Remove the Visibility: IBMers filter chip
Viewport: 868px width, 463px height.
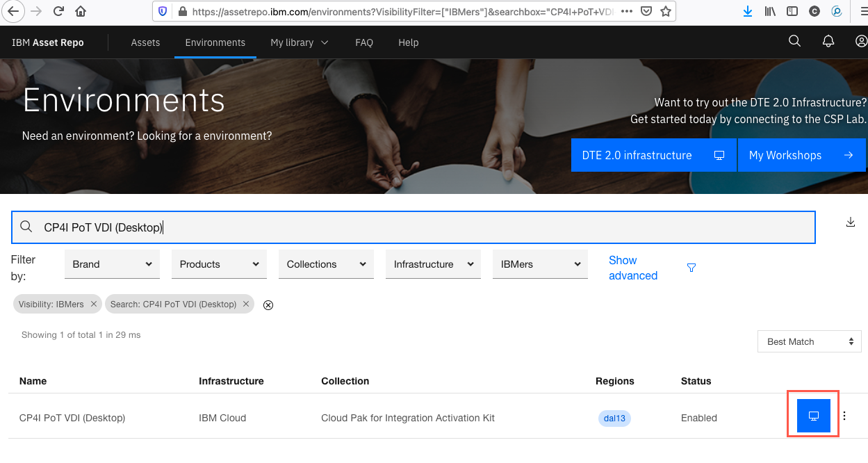click(94, 304)
